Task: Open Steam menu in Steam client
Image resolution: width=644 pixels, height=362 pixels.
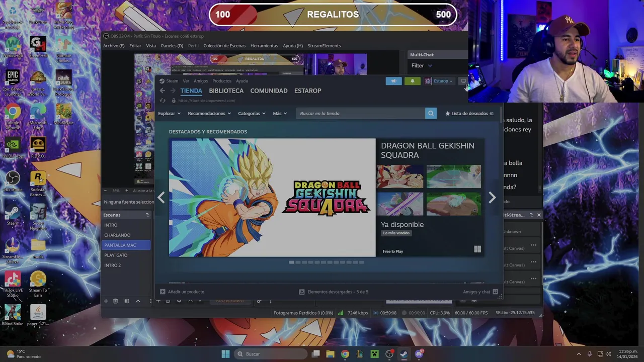Action: pyautogui.click(x=172, y=81)
